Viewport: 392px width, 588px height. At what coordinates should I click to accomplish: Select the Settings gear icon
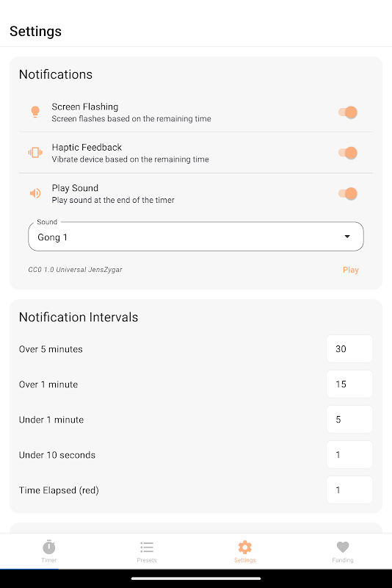(245, 547)
